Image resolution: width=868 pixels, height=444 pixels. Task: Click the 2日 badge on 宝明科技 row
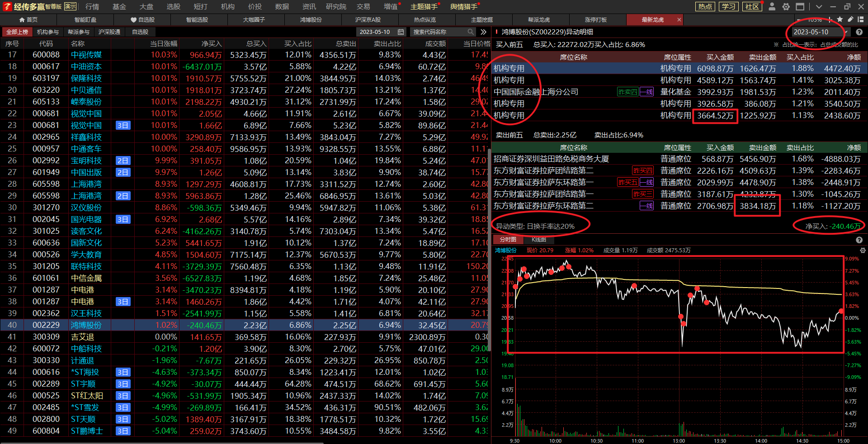123,161
